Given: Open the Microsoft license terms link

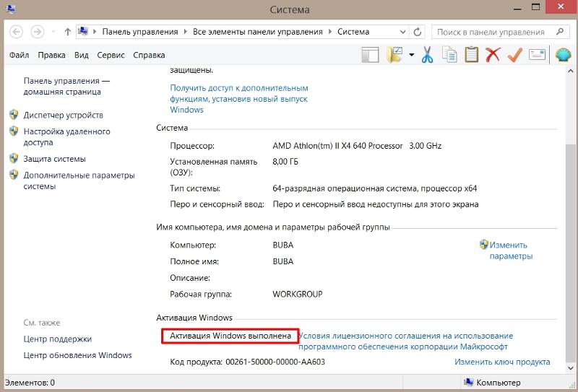Looking at the screenshot, I should [405, 341].
